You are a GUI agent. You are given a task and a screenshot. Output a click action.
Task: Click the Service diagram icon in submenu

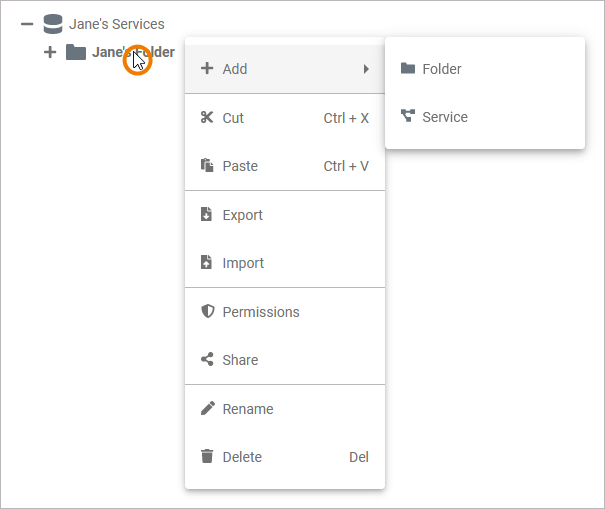pyautogui.click(x=407, y=117)
